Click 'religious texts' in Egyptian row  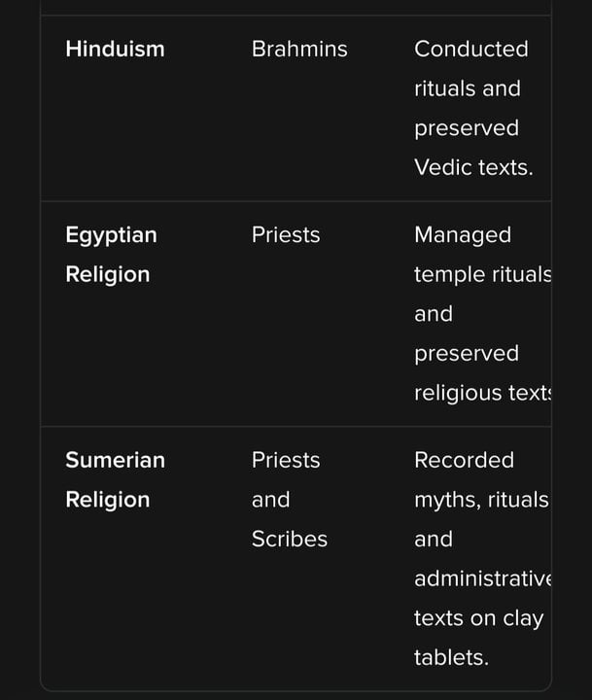(x=482, y=393)
